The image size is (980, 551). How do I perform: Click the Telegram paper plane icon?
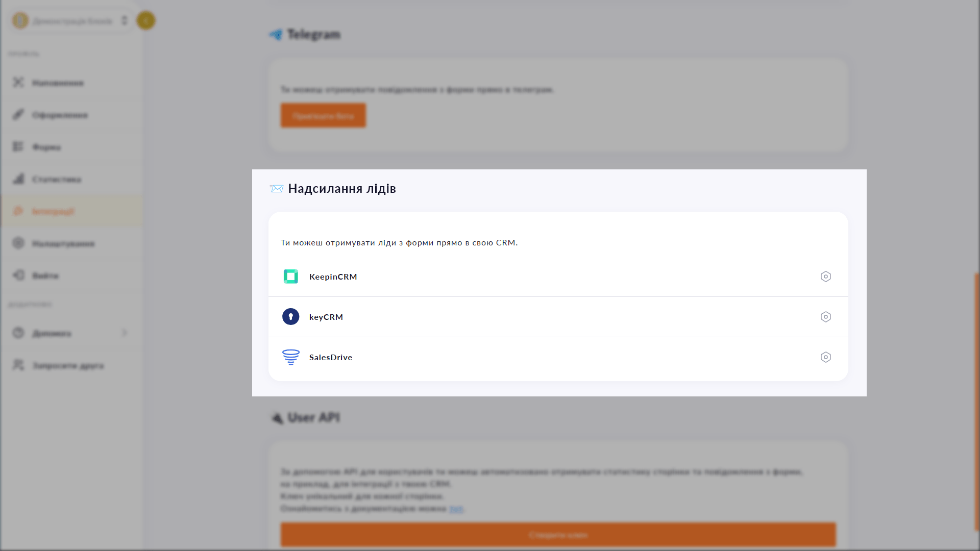(276, 35)
